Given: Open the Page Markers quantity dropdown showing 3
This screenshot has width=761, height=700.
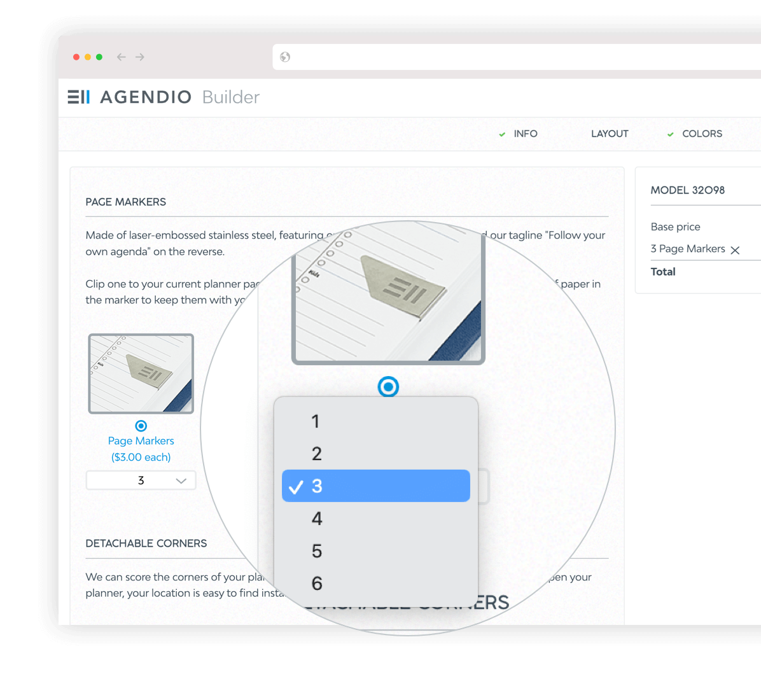Looking at the screenshot, I should [x=141, y=480].
